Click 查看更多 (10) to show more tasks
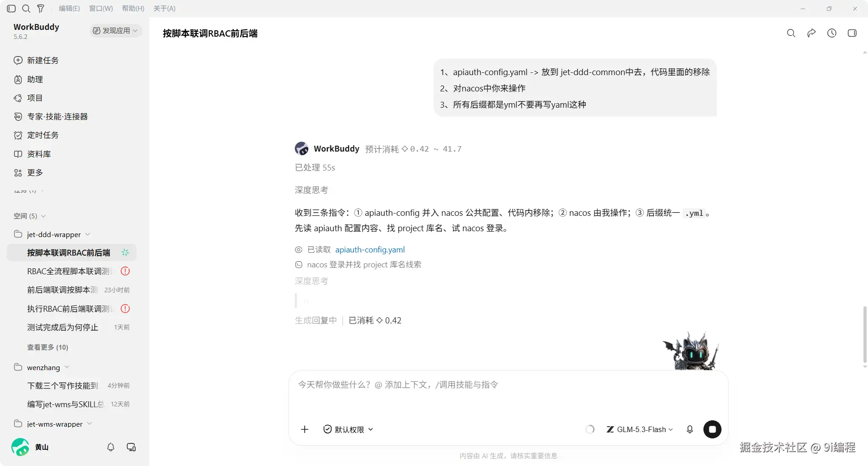 [47, 347]
